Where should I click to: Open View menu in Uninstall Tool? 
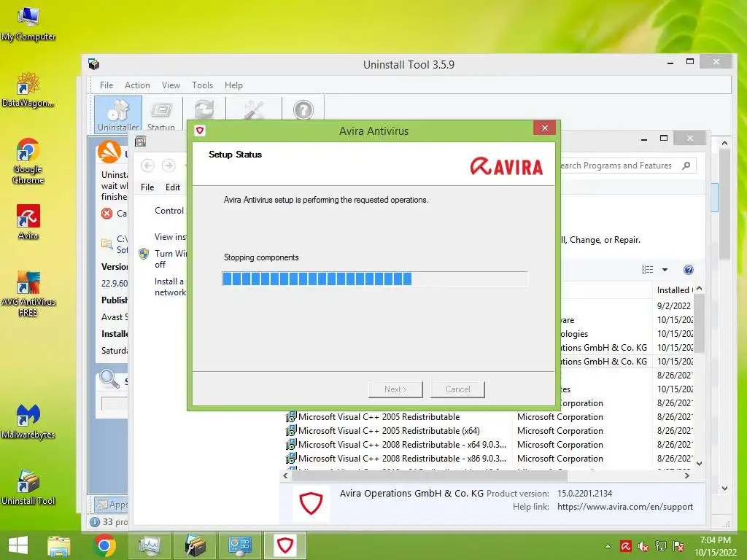pyautogui.click(x=171, y=85)
